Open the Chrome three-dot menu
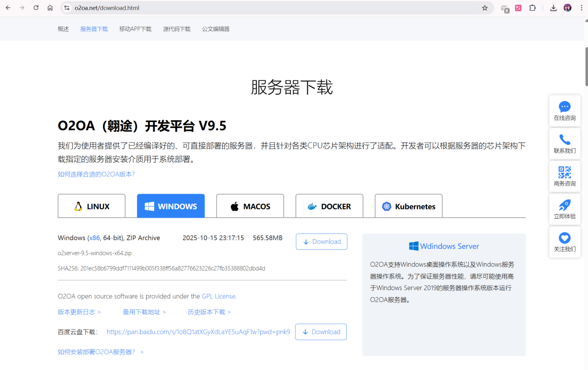Viewport: 588px width, 370px height. (x=582, y=8)
